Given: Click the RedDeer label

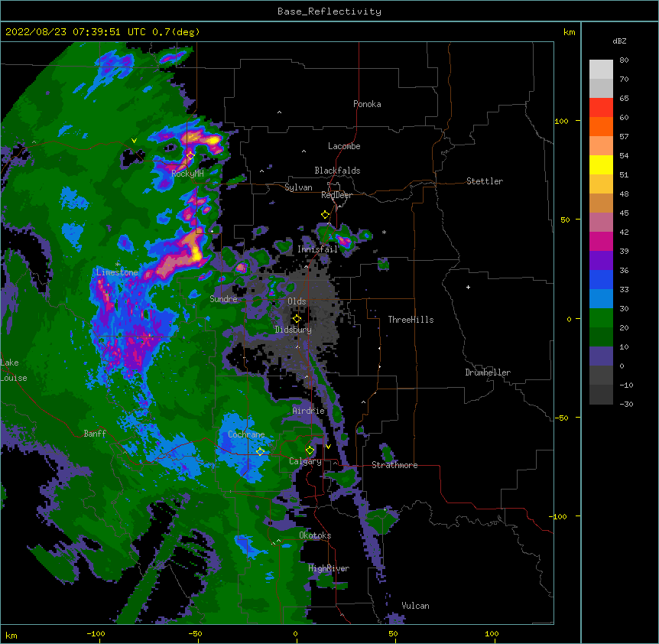Looking at the screenshot, I should point(336,195).
